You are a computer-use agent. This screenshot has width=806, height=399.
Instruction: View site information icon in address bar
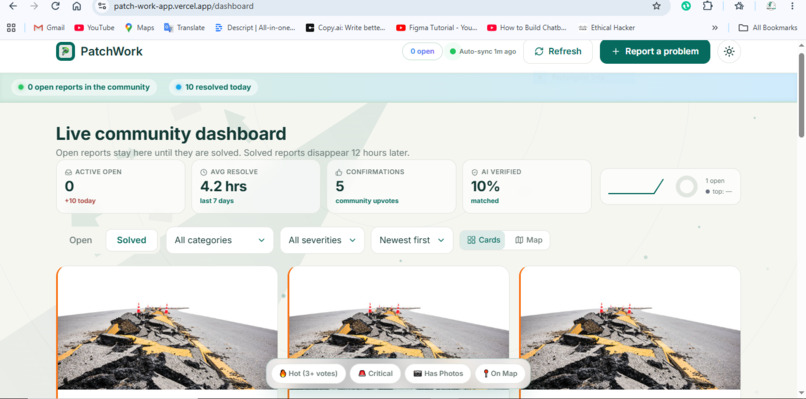click(x=102, y=6)
